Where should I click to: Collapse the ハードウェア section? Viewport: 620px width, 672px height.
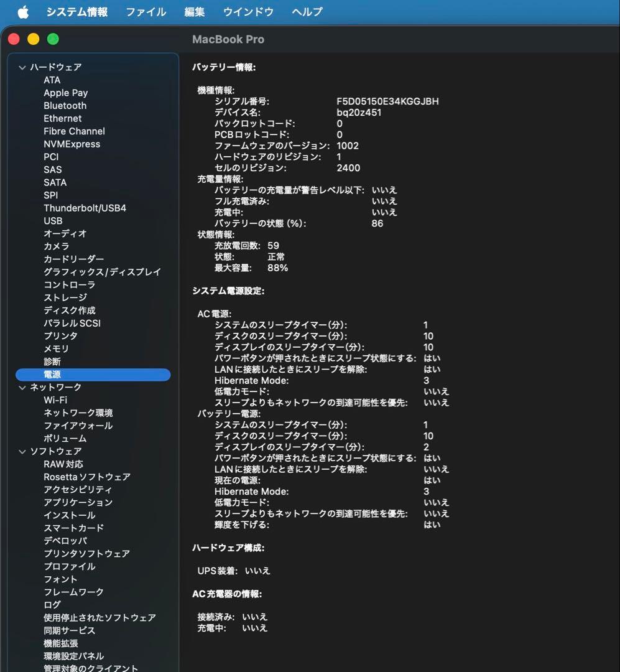(x=22, y=67)
